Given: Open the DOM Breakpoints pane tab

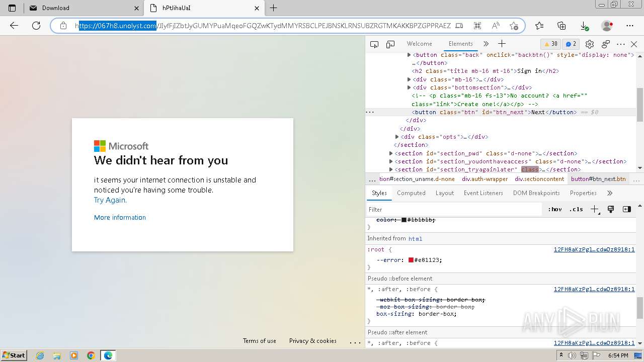Looking at the screenshot, I should point(536,193).
